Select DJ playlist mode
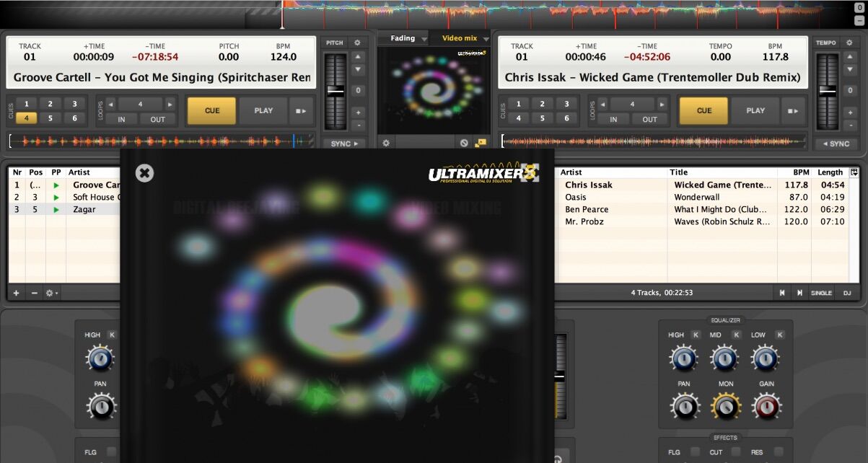This screenshot has width=868, height=463. click(847, 293)
